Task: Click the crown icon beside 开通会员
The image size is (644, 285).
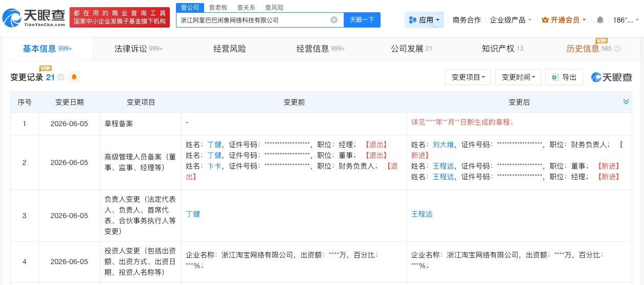Action: point(545,20)
